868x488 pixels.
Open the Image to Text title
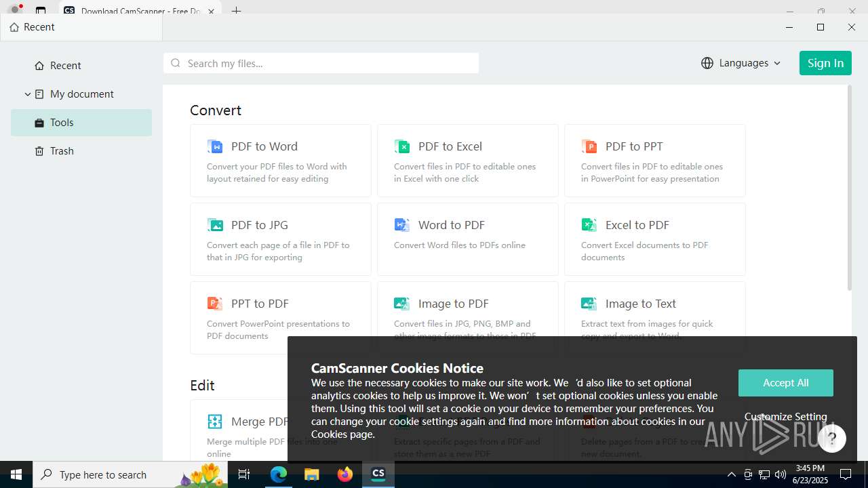point(641,304)
